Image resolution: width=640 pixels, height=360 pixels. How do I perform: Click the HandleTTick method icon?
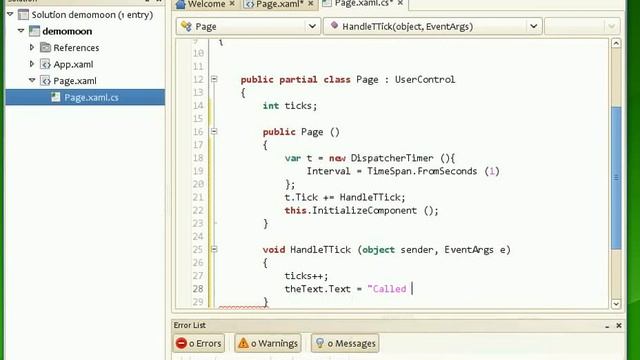click(334, 25)
